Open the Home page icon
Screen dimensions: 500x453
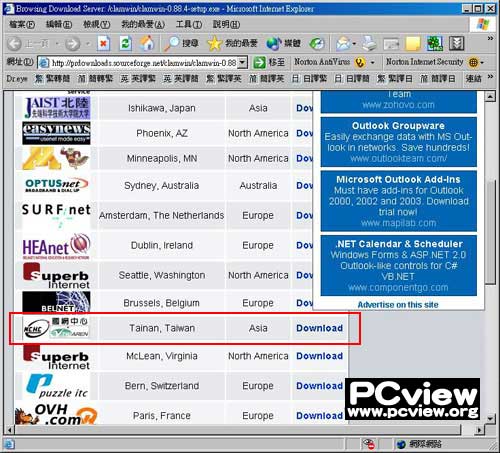pos(147,43)
